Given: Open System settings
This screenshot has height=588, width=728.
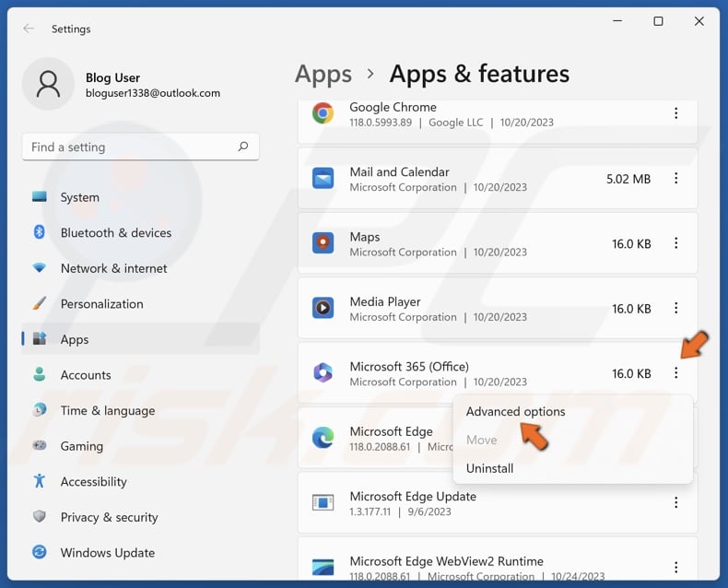Looking at the screenshot, I should 140,197.
